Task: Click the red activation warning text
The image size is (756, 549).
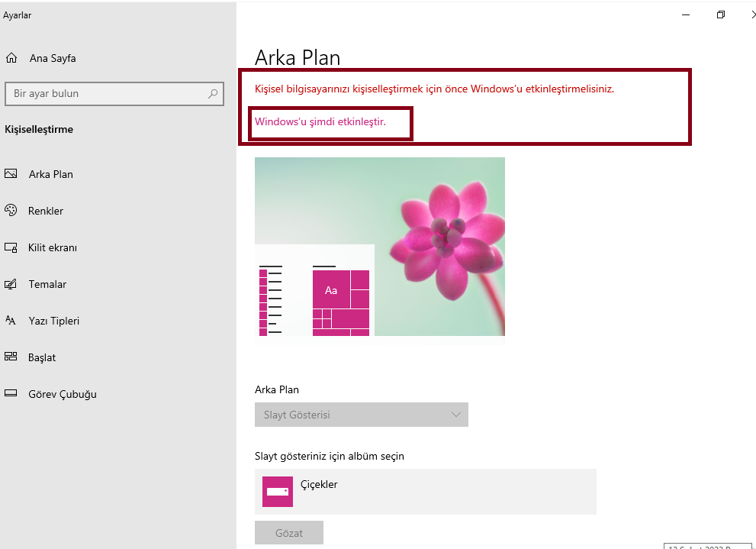Action: 434,89
